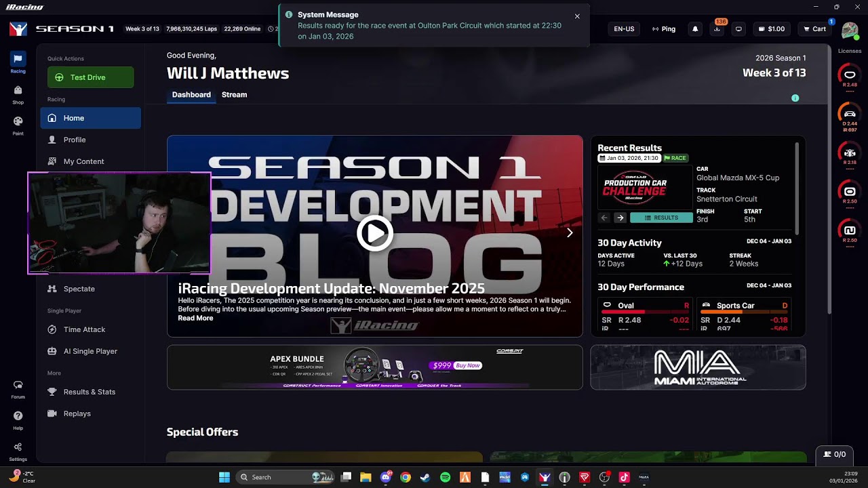Show the next recent result
The image size is (868, 488).
pos(620,218)
